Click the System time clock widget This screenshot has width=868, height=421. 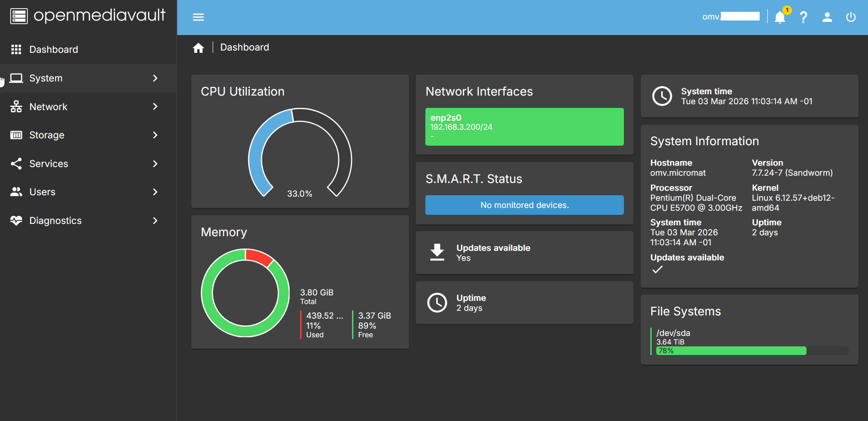point(748,96)
